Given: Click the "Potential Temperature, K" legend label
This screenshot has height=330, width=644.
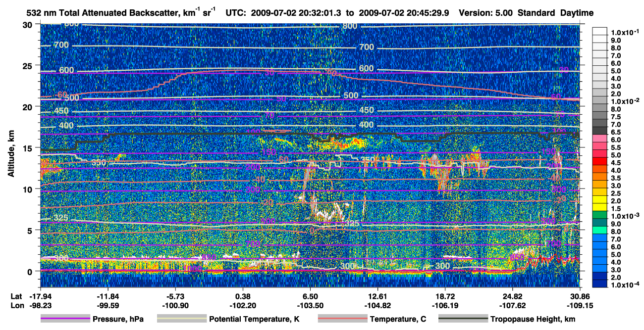Looking at the screenshot, I should coord(254,319).
